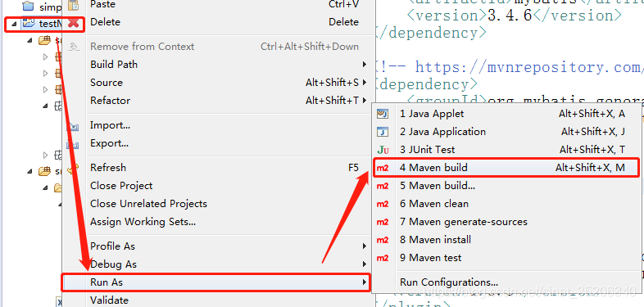Image resolution: width=644 pixels, height=307 pixels.
Task: Click the red X Delete icon
Action: (74, 23)
